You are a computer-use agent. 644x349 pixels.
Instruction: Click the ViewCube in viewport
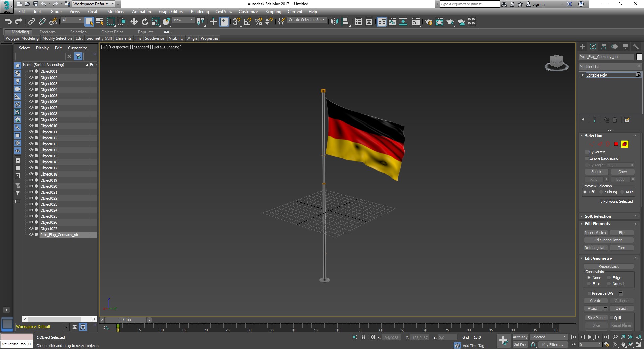click(x=556, y=62)
